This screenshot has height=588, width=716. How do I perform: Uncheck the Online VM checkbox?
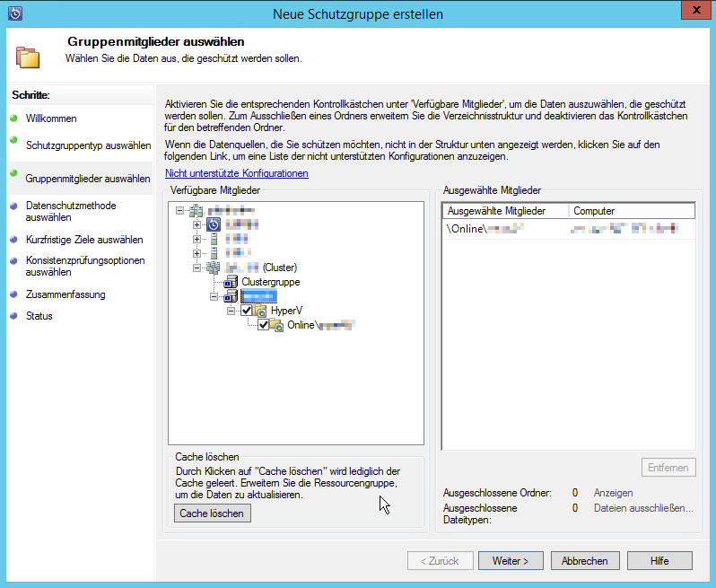click(x=263, y=325)
